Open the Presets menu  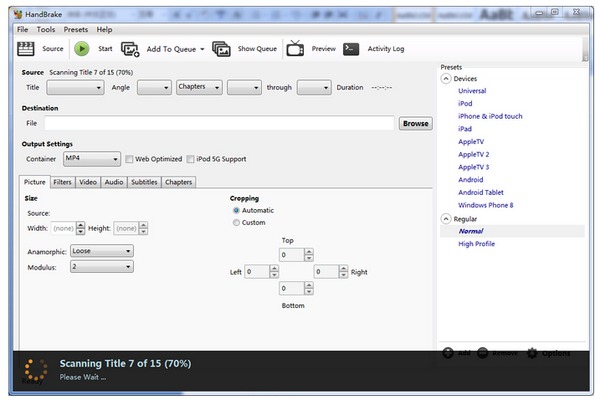click(x=75, y=29)
